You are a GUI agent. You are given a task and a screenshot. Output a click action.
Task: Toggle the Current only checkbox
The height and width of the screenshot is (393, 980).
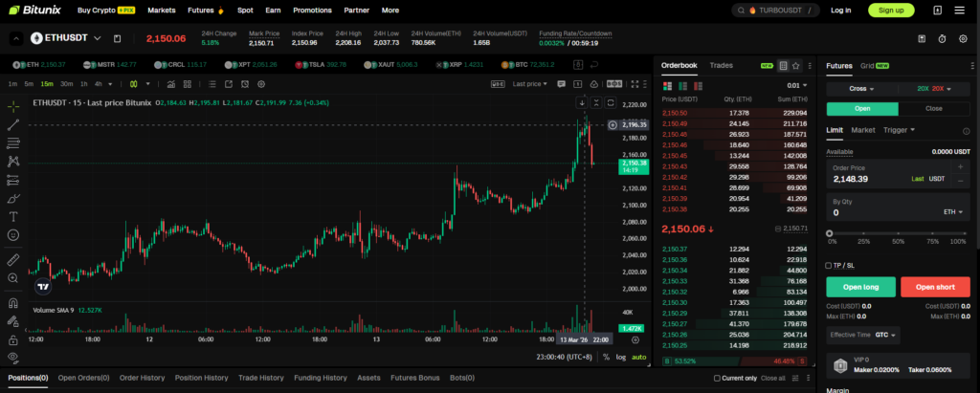pyautogui.click(x=718, y=378)
